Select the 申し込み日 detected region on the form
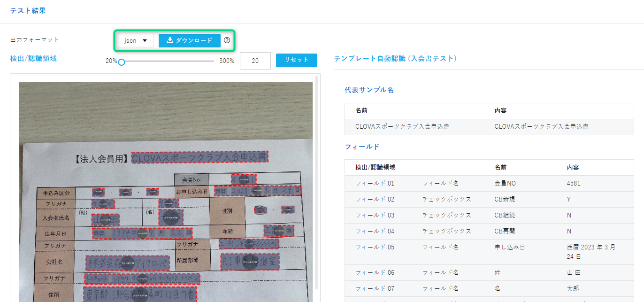Image resolution: width=644 pixels, height=302 pixels. 257,191
